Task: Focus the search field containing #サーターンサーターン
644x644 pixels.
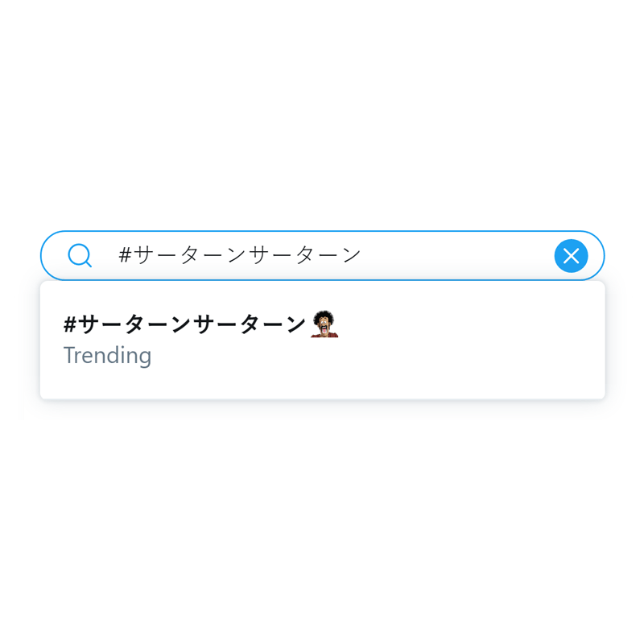Action: point(323,255)
